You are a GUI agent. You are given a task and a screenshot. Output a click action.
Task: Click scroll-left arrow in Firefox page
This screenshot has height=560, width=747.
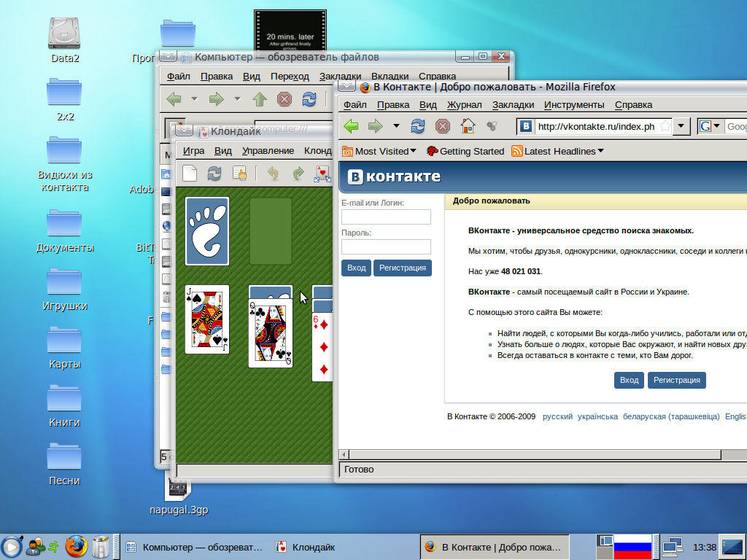click(x=344, y=455)
